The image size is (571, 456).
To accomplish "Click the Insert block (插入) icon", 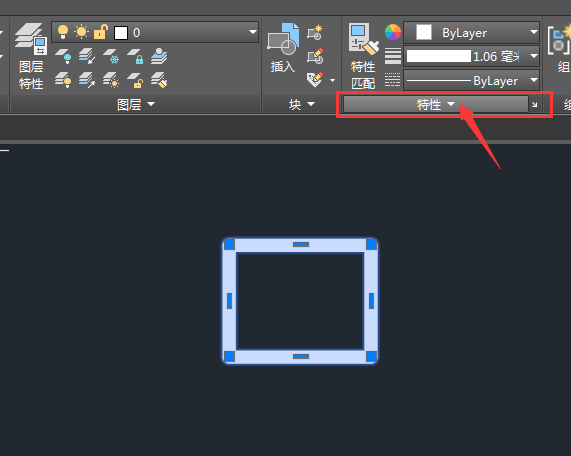I will (283, 47).
